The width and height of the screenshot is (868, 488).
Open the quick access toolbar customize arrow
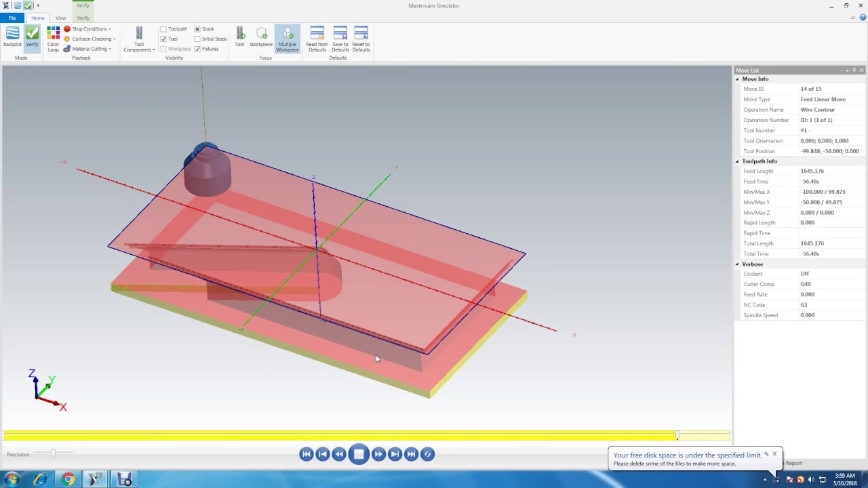[38, 5]
